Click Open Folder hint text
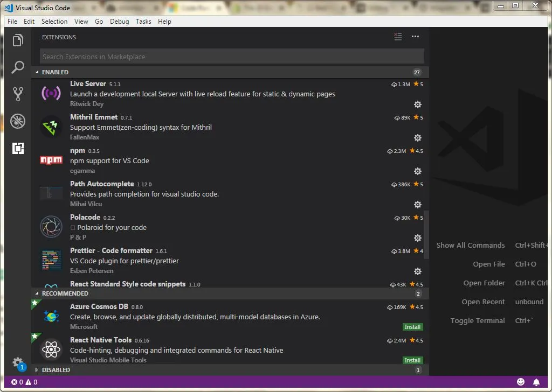This screenshot has width=552, height=392. tap(484, 283)
